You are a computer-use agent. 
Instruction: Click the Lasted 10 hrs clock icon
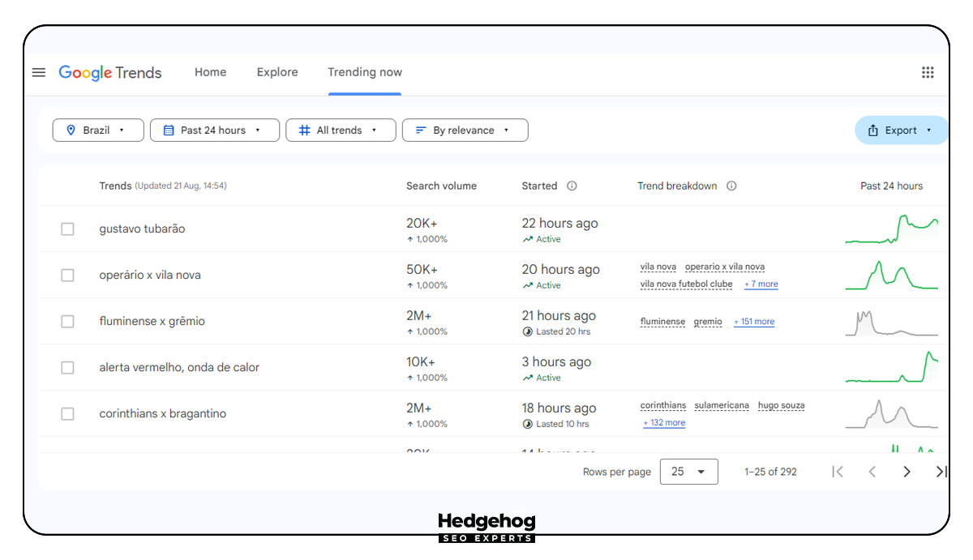528,424
